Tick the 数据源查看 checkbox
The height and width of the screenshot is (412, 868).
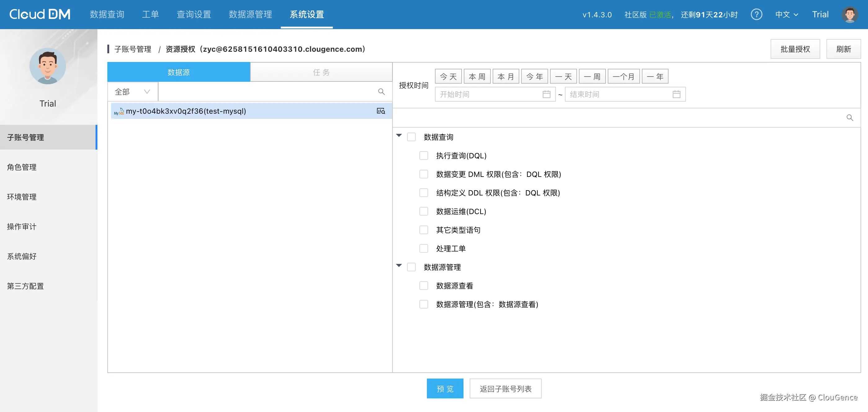coord(423,286)
